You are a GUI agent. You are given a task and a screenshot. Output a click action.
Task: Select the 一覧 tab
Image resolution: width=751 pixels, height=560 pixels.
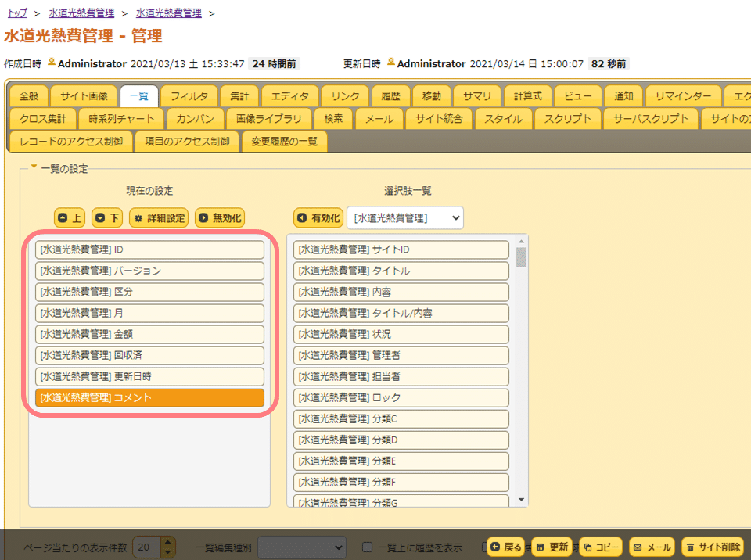pos(139,96)
